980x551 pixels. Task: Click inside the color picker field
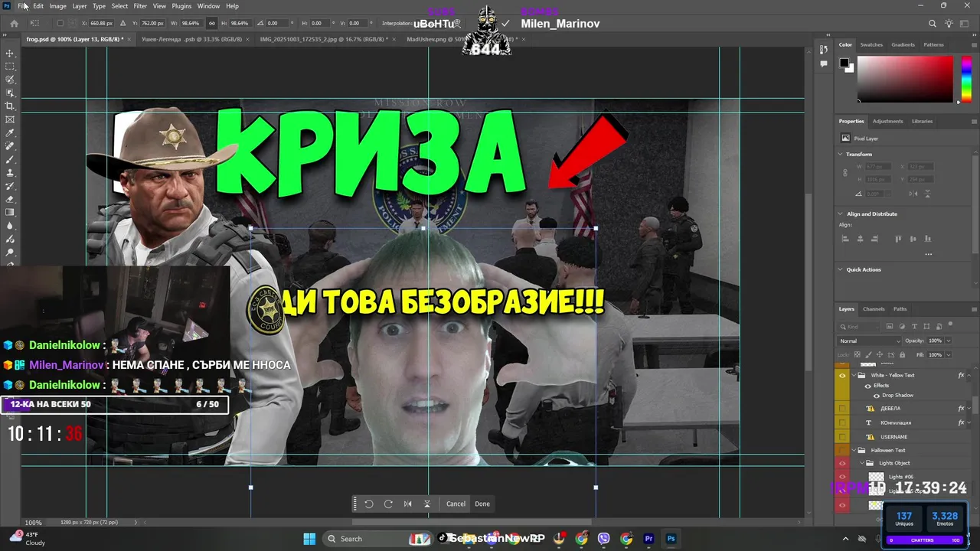pos(905,79)
